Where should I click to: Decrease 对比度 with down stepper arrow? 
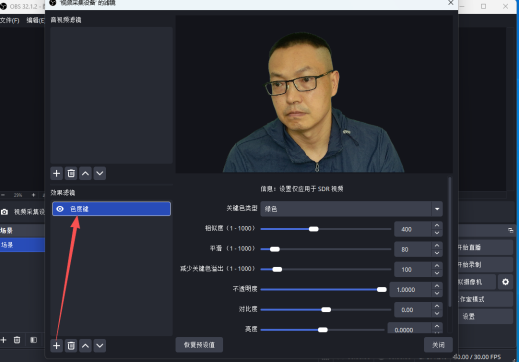(437, 313)
